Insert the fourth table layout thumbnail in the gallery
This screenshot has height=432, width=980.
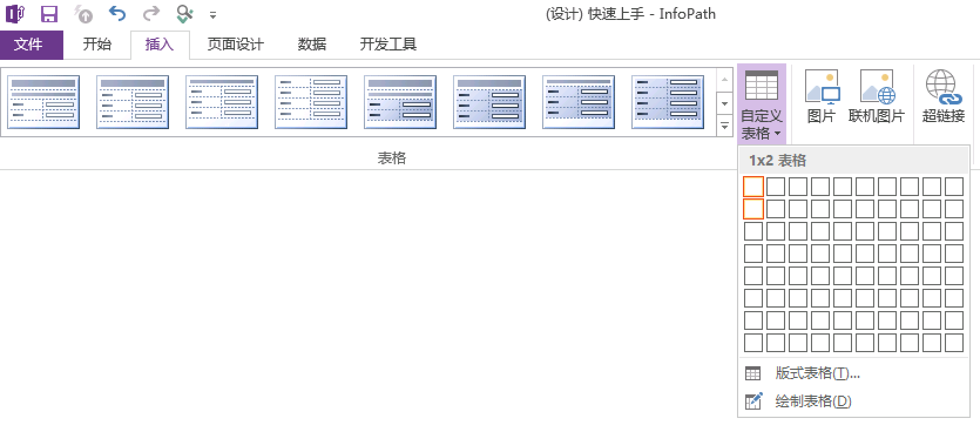[x=311, y=102]
